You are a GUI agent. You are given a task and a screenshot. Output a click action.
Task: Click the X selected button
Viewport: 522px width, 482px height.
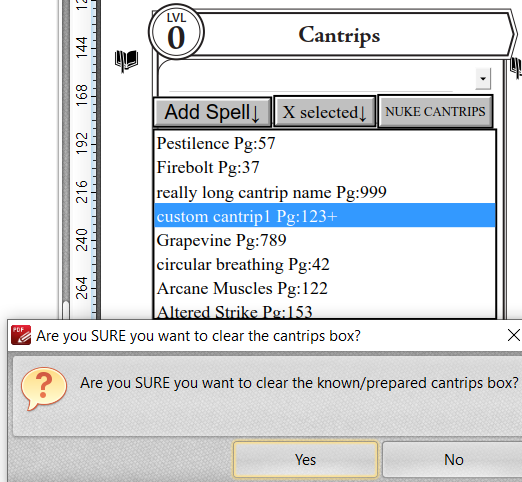(x=325, y=112)
